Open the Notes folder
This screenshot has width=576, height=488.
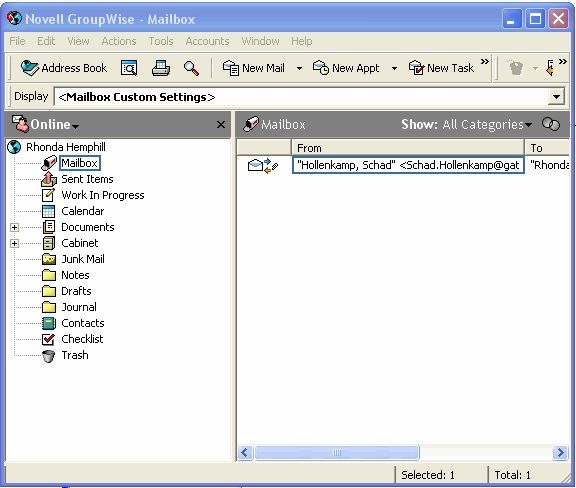point(75,275)
